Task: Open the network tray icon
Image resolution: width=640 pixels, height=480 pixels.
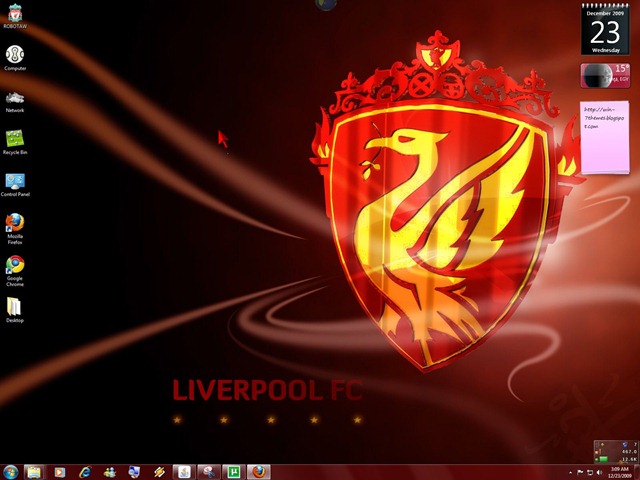Action: pyautogui.click(x=590, y=473)
